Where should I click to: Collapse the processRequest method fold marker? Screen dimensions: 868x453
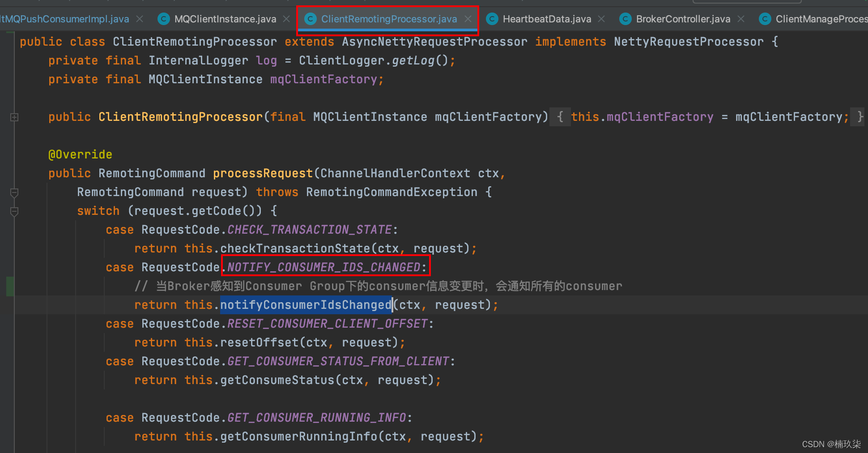14,192
